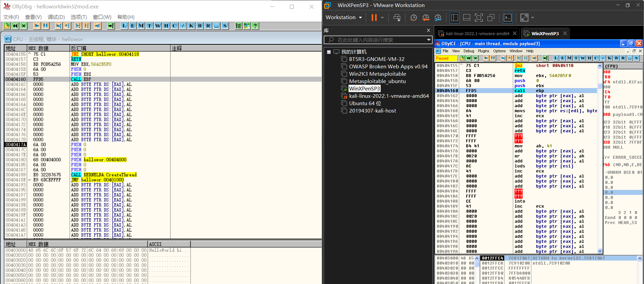Screen dimensions: 644x284
Task: Open the OllyICE Plugins menu
Action: click(483, 51)
